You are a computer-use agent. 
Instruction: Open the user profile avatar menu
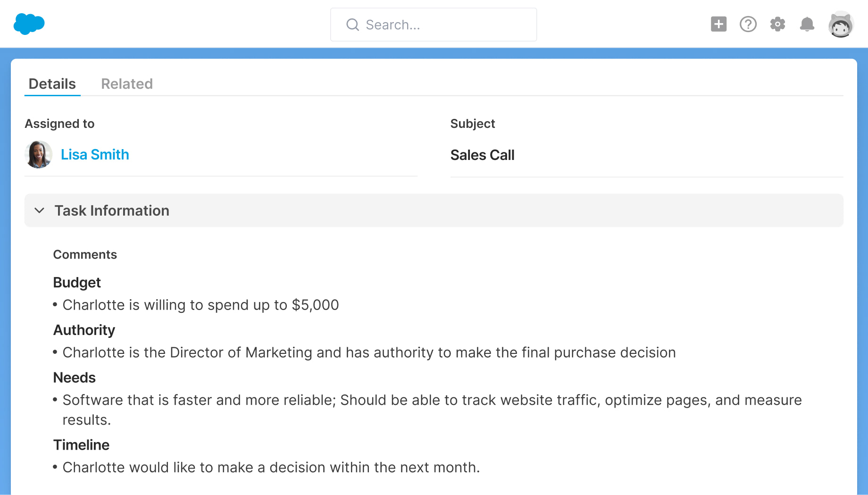coord(840,25)
